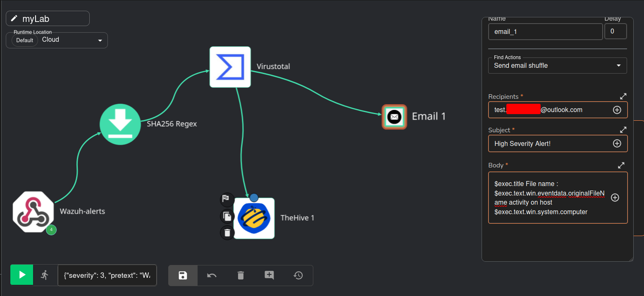Add a comment to the workflow
Viewport: 644px width, 296px height.
[x=269, y=275]
